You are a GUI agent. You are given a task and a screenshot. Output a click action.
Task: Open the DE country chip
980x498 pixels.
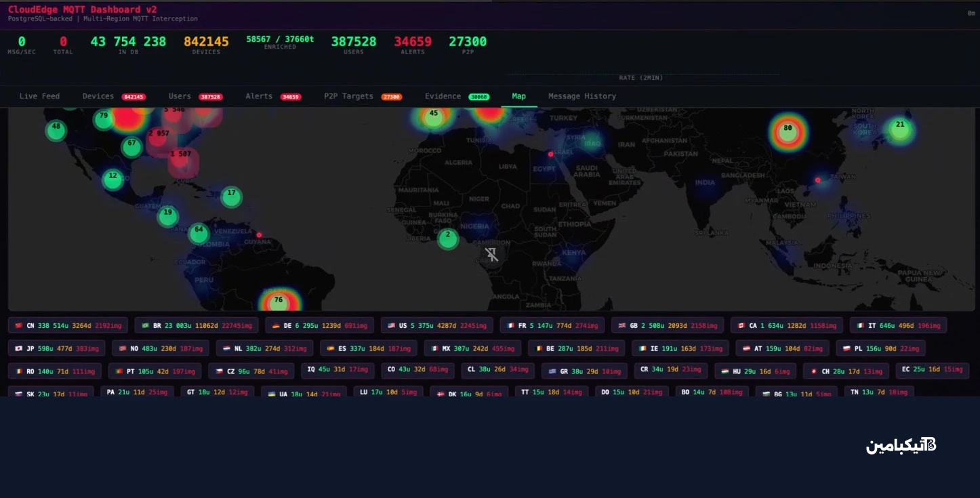click(319, 326)
